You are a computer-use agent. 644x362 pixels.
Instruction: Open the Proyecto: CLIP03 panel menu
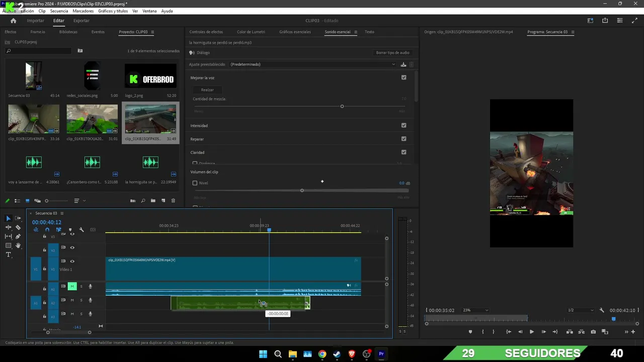click(x=152, y=32)
